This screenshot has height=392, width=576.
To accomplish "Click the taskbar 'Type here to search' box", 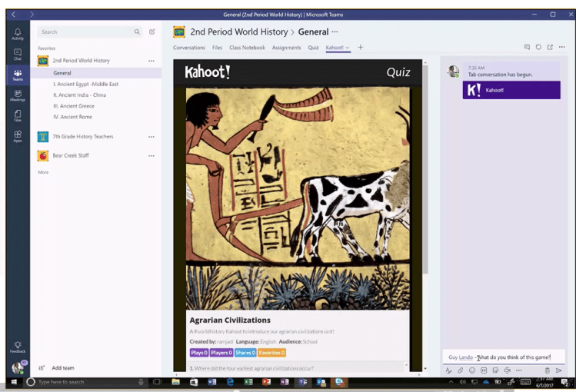I will 85,382.
